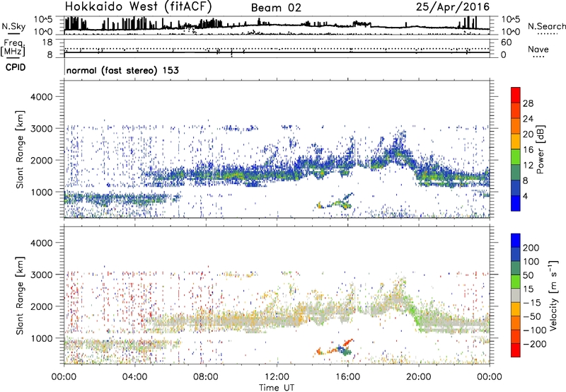The image size is (566, 392).
Task: Click the 'Hokkaido West (fitACF)' plot title
Action: click(x=138, y=6)
